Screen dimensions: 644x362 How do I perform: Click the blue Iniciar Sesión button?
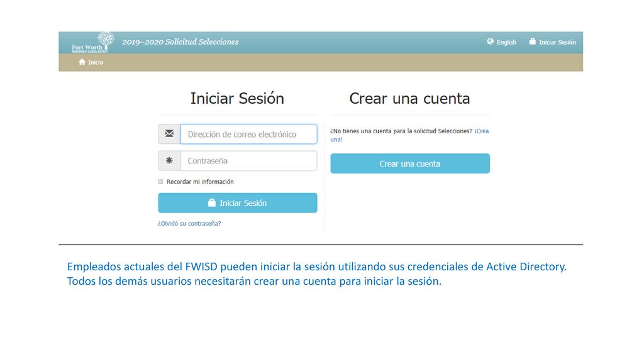tap(237, 203)
